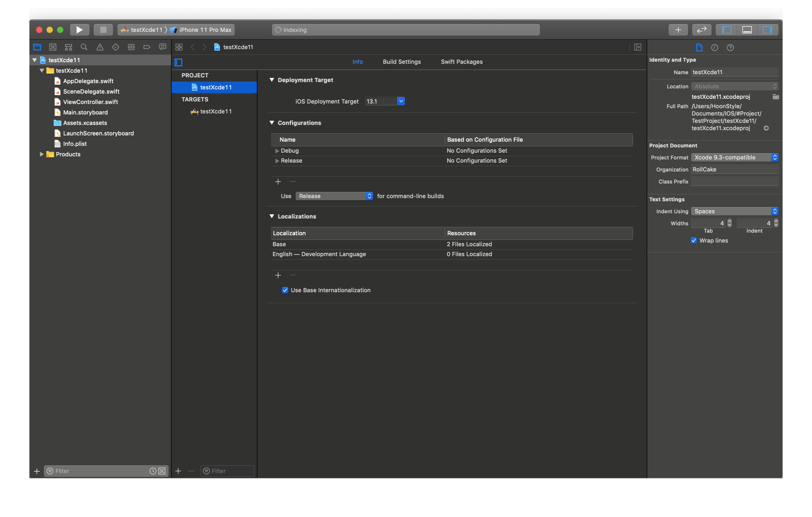The image size is (812, 517).
Task: Add a file in navigator footer
Action: (37, 471)
